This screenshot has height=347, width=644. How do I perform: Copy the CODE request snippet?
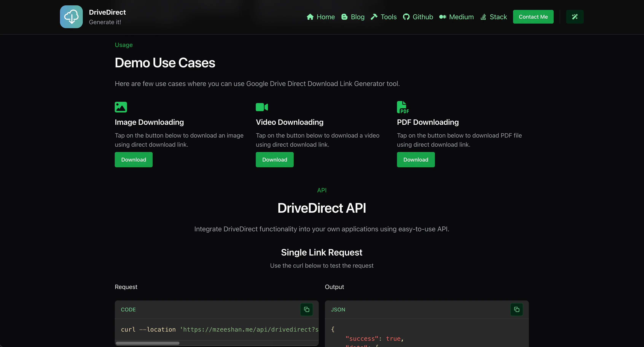tap(307, 310)
